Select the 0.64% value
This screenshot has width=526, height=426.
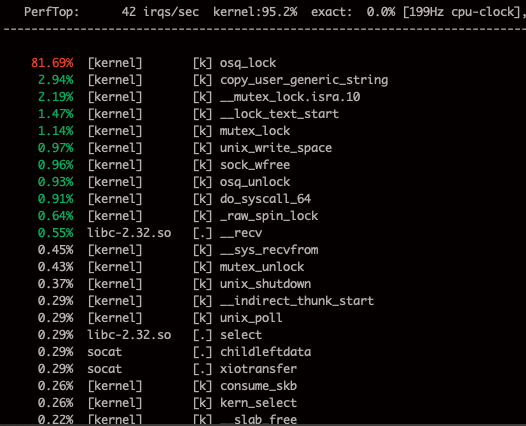tap(55, 216)
